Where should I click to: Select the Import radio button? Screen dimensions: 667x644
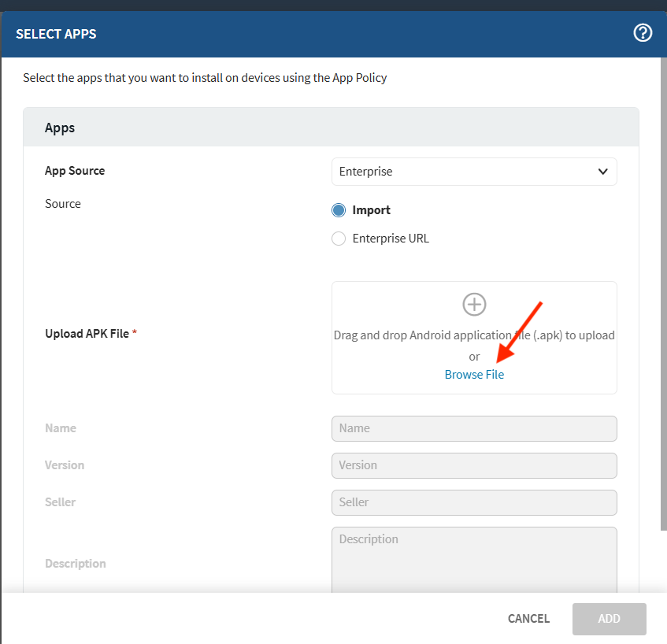(x=339, y=210)
